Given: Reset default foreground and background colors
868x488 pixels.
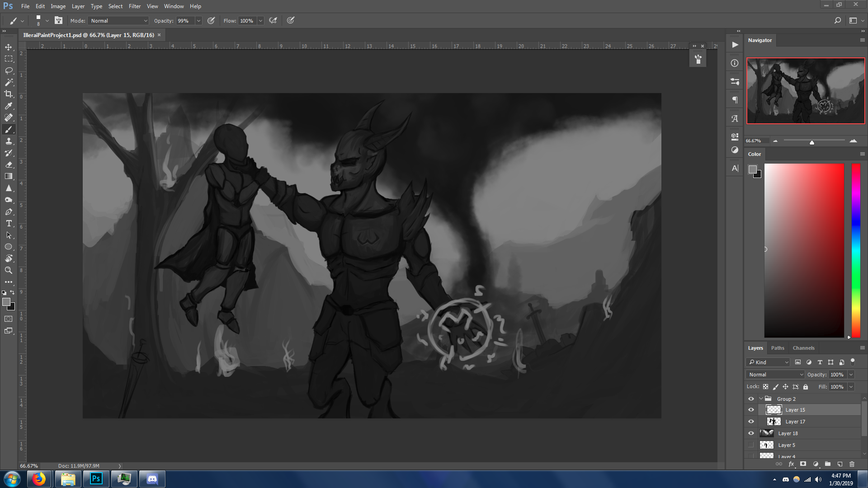Looking at the screenshot, I should (x=5, y=293).
